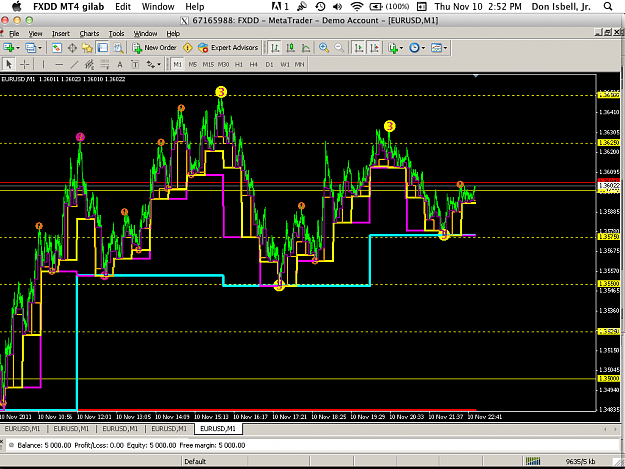Screen dimensions: 625x469
Task: Switch timeframe to M30
Action: tap(224, 64)
